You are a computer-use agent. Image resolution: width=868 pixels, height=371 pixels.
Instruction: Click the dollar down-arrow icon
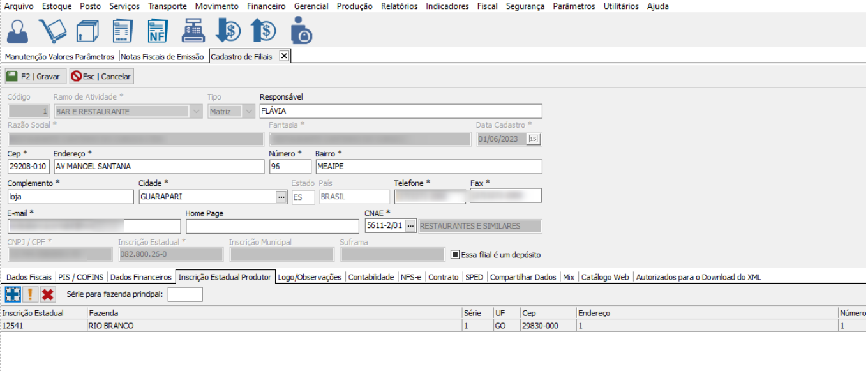pos(228,31)
